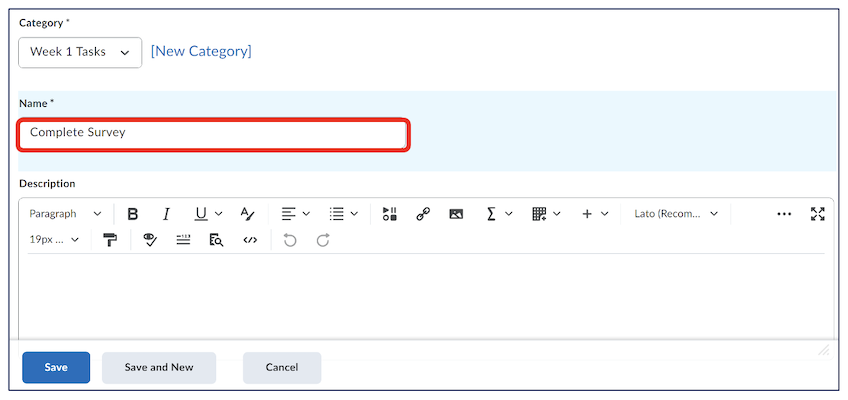The image size is (848, 400).
Task: Insert a quicklink
Action: 423,214
